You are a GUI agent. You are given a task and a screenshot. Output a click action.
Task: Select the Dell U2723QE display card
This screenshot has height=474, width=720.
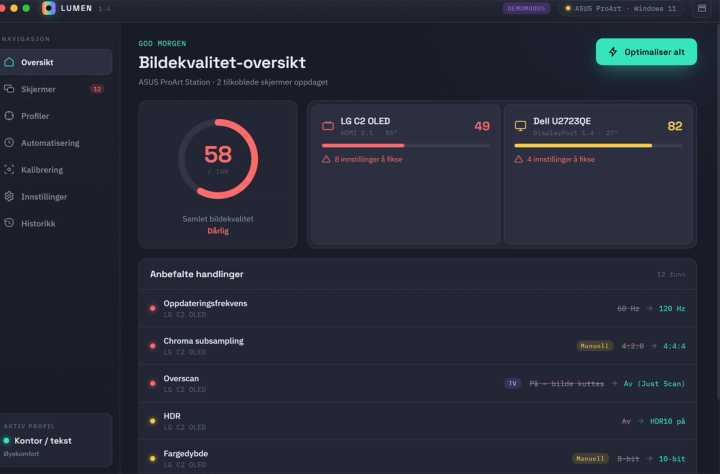coord(598,174)
